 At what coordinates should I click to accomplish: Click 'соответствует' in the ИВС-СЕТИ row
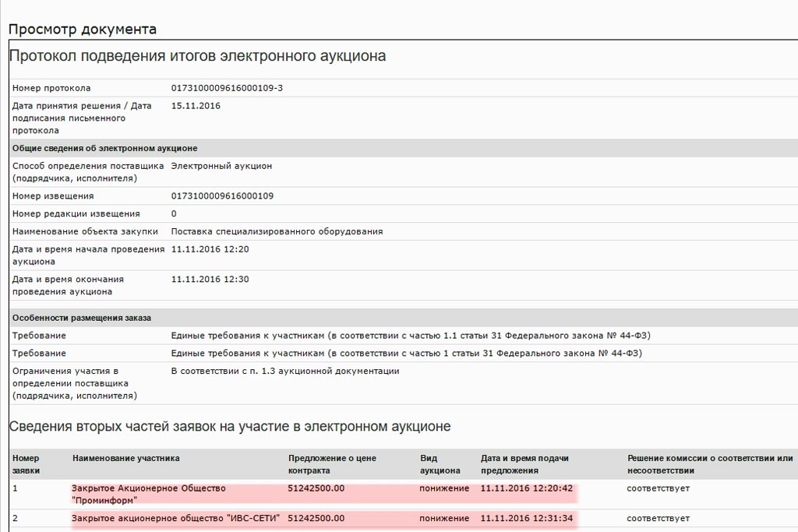point(658,518)
